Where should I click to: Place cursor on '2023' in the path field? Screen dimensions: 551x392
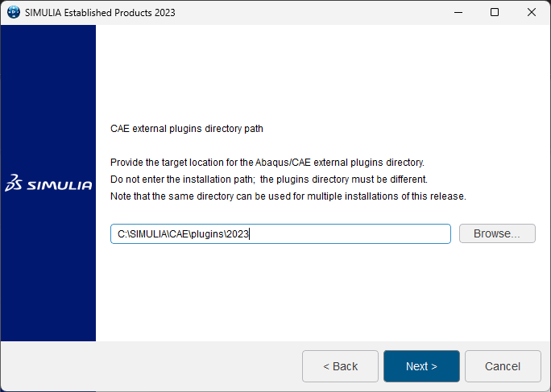[x=238, y=233]
